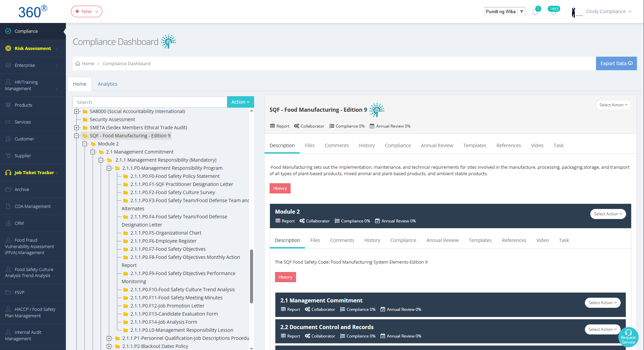Open the Video tab of SQF panel
Image resolution: width=644 pixels, height=350 pixels.
(537, 145)
